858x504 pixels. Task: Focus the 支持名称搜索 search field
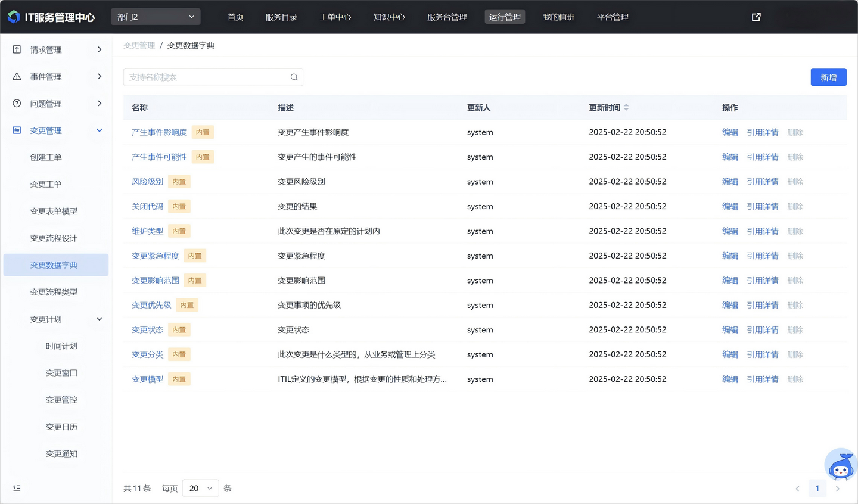click(x=213, y=77)
